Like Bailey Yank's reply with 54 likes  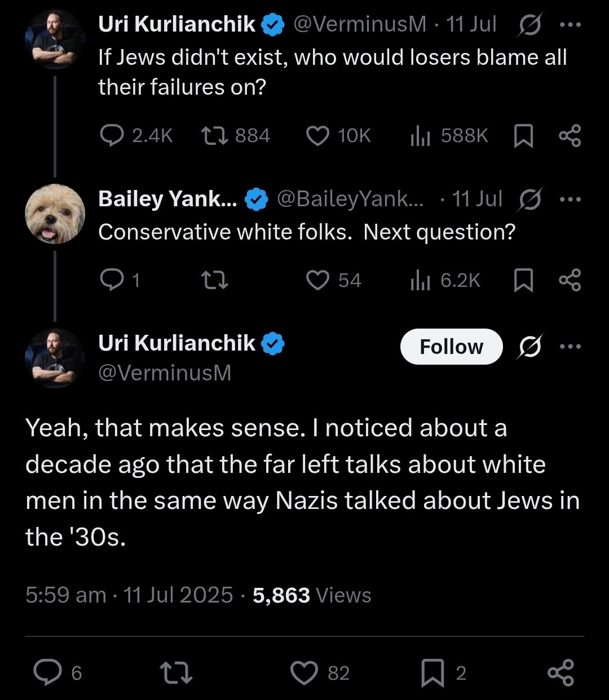click(317, 280)
